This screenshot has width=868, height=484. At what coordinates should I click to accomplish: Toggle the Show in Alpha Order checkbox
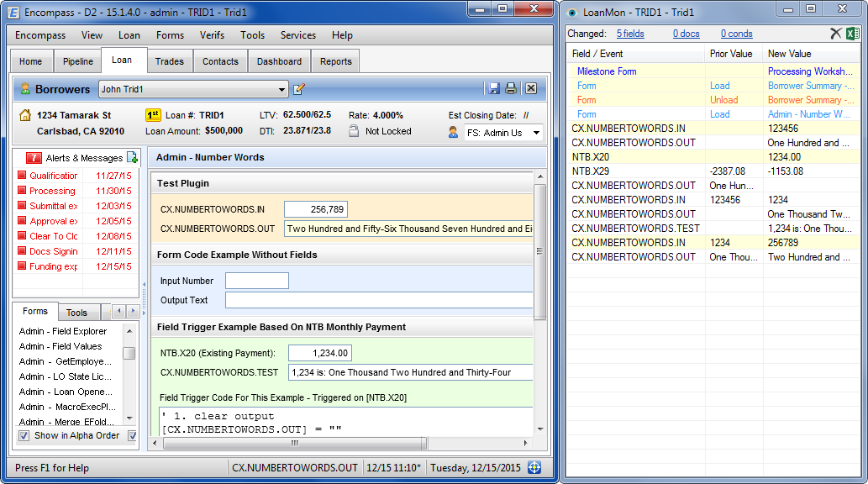(24, 435)
